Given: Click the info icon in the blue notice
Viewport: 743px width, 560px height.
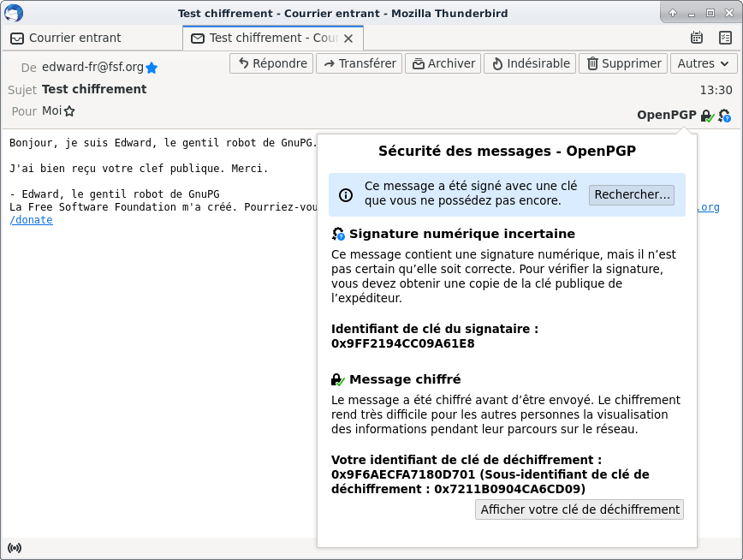Looking at the screenshot, I should tap(346, 195).
